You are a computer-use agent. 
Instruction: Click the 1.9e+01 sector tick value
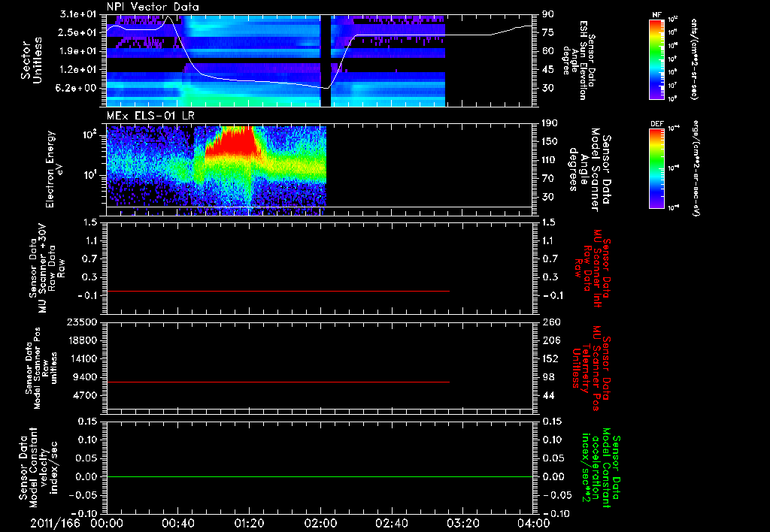[78, 51]
